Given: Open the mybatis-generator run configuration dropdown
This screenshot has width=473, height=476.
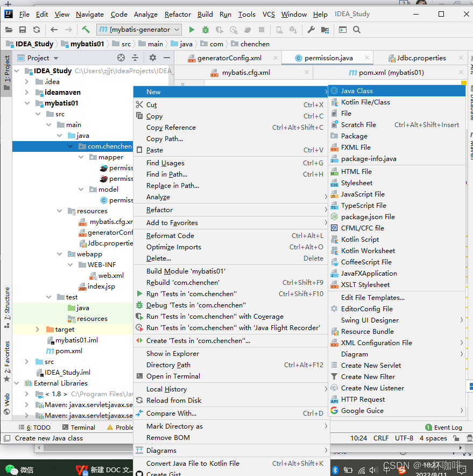Looking at the screenshot, I should [x=139, y=30].
